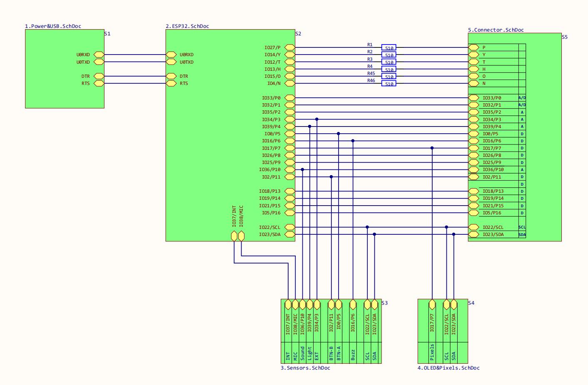Select IO2/P11 port on Sensors sheet

point(331,305)
